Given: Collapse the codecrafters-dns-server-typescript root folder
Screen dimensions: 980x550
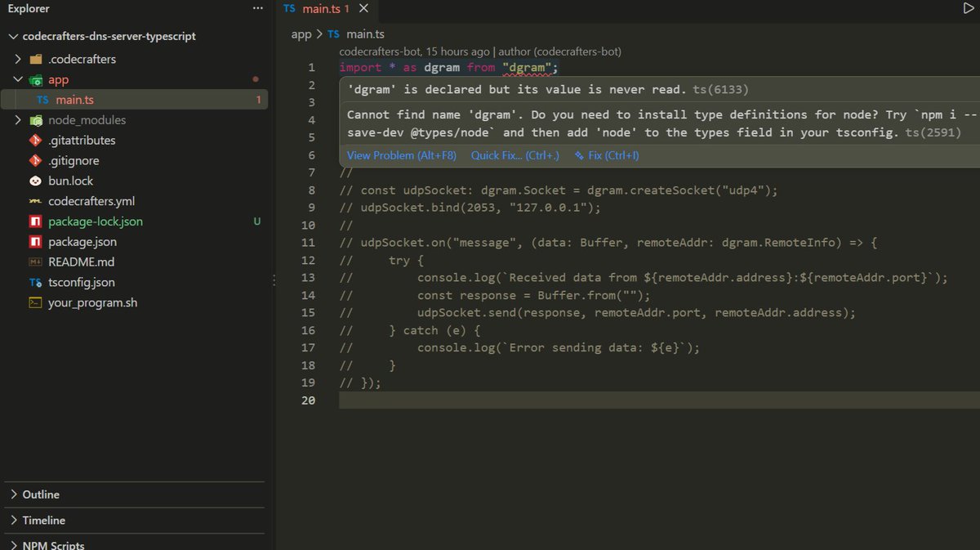Looking at the screenshot, I should tap(12, 37).
